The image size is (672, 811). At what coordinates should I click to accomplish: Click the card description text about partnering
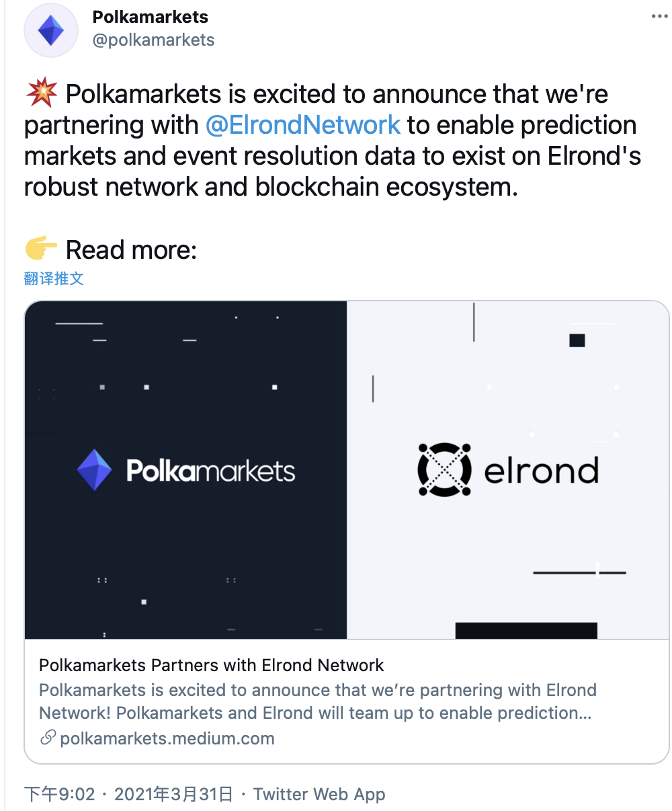[318, 701]
